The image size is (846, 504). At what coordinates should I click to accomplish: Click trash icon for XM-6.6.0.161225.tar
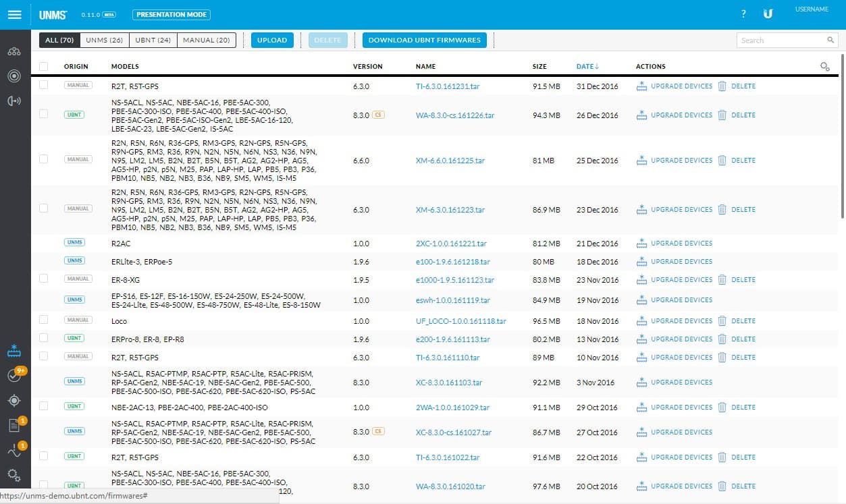pyautogui.click(x=722, y=161)
